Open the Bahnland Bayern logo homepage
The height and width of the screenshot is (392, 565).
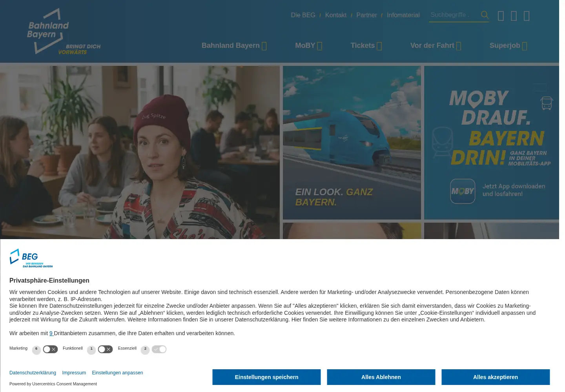[64, 31]
